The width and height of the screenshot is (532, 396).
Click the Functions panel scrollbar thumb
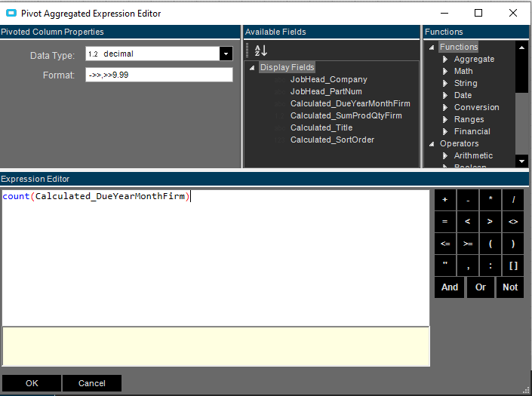(x=522, y=74)
